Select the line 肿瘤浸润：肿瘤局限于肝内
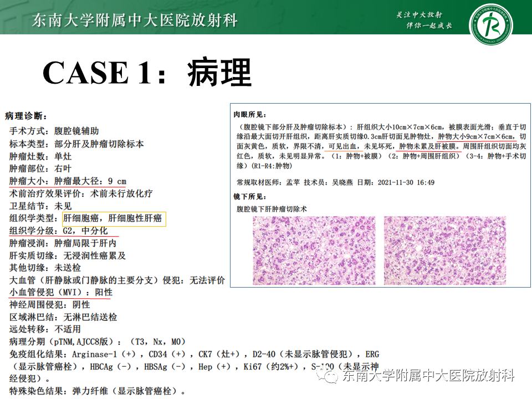The image size is (532, 399). pyautogui.click(x=63, y=243)
